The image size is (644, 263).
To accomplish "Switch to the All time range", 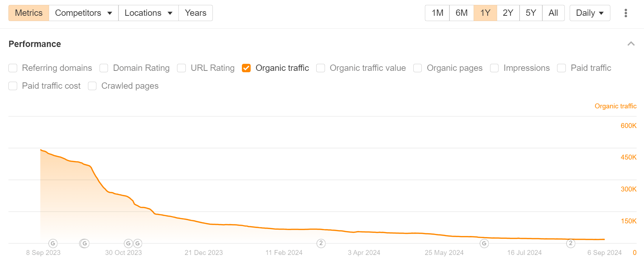I will point(553,13).
